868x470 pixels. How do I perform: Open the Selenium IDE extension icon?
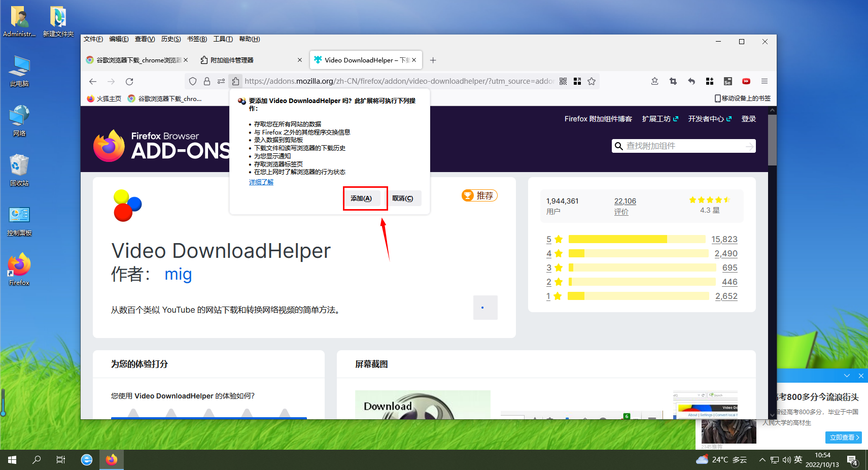pos(728,81)
